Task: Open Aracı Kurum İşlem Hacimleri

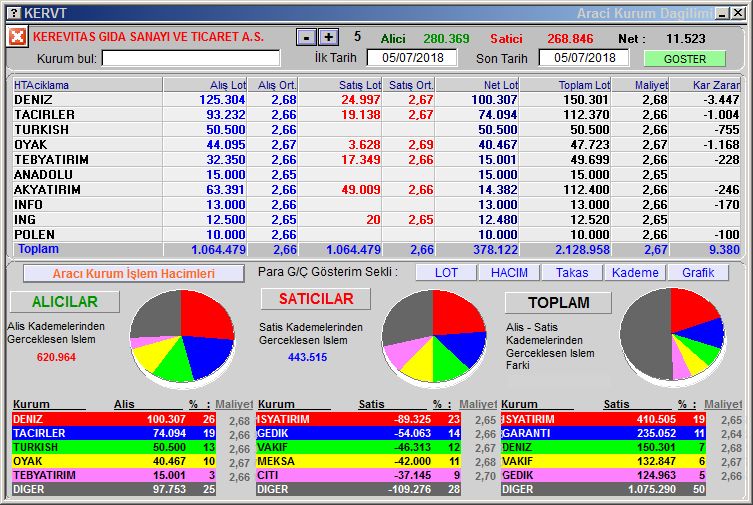Action: [134, 274]
